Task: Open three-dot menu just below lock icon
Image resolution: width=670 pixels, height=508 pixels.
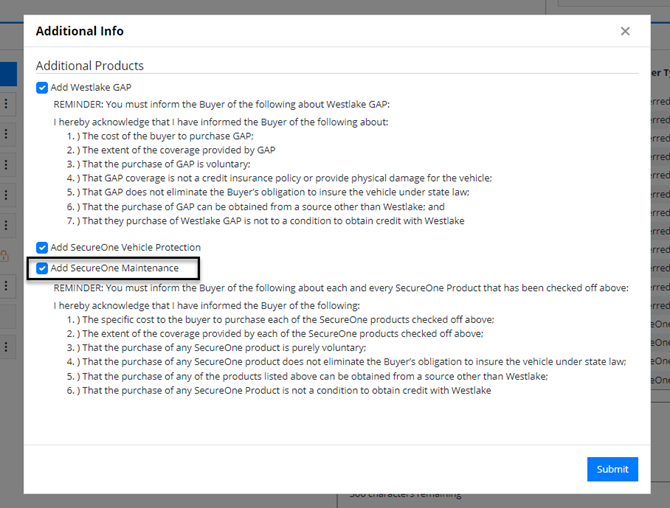Action: (6, 286)
